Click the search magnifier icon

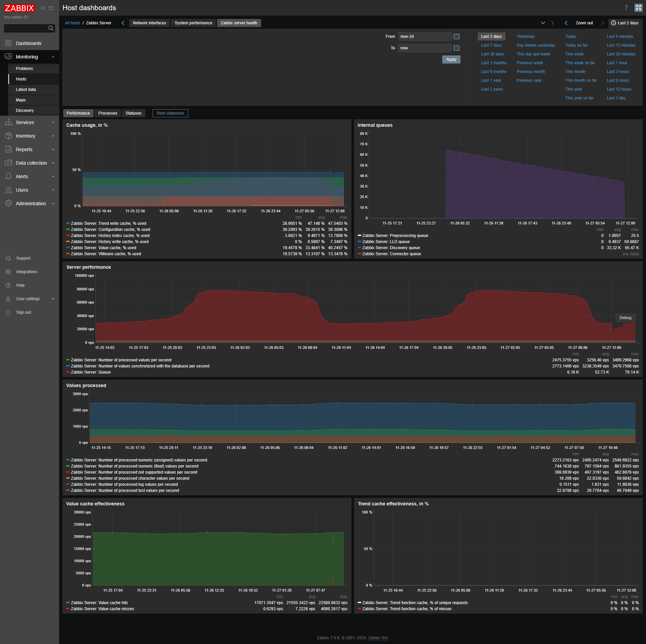51,28
